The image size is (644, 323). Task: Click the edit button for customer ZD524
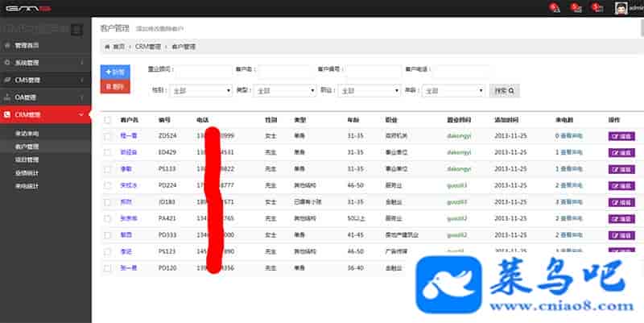(615, 136)
